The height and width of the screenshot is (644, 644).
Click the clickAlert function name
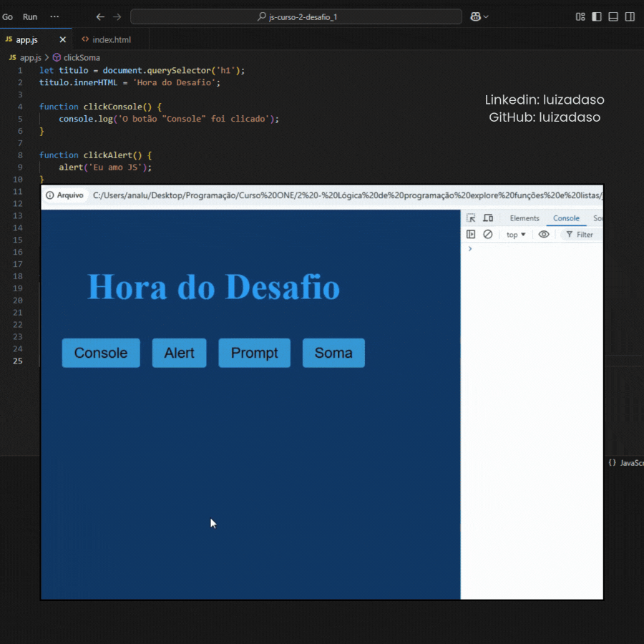[107, 155]
